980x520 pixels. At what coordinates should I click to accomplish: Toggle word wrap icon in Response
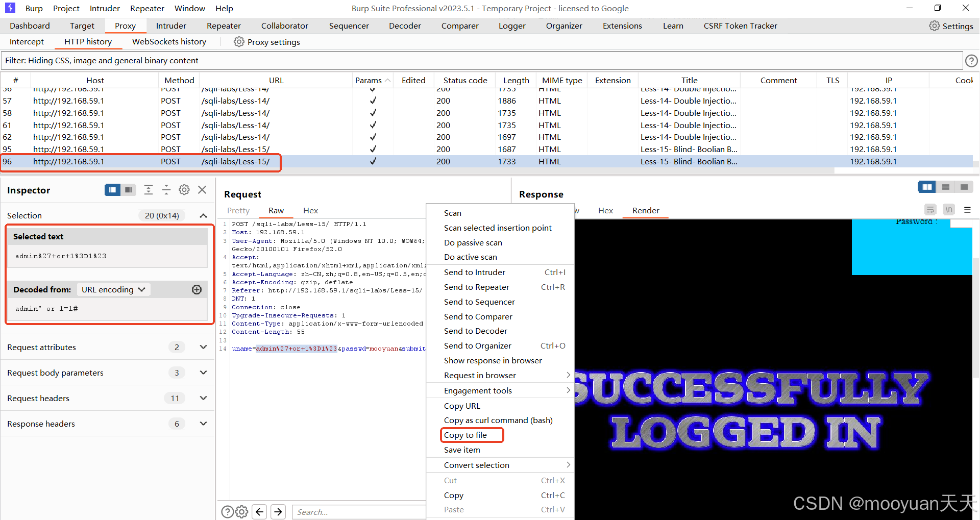(930, 210)
